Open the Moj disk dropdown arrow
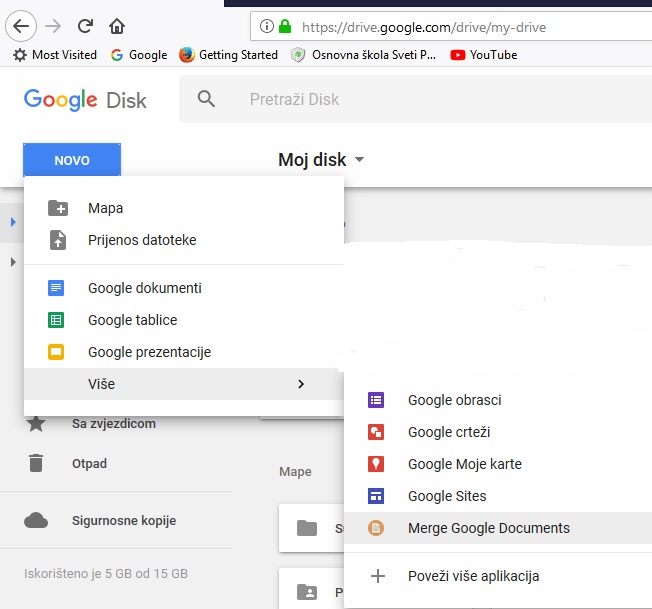 360,160
